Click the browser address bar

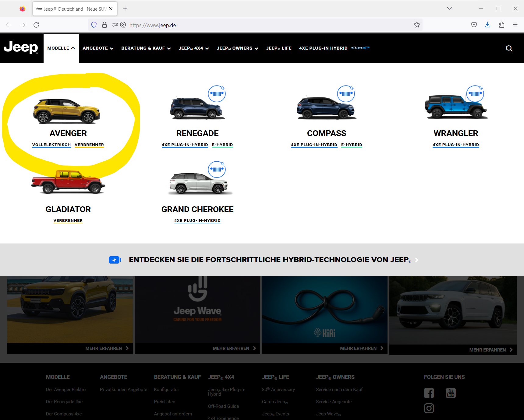click(x=259, y=25)
